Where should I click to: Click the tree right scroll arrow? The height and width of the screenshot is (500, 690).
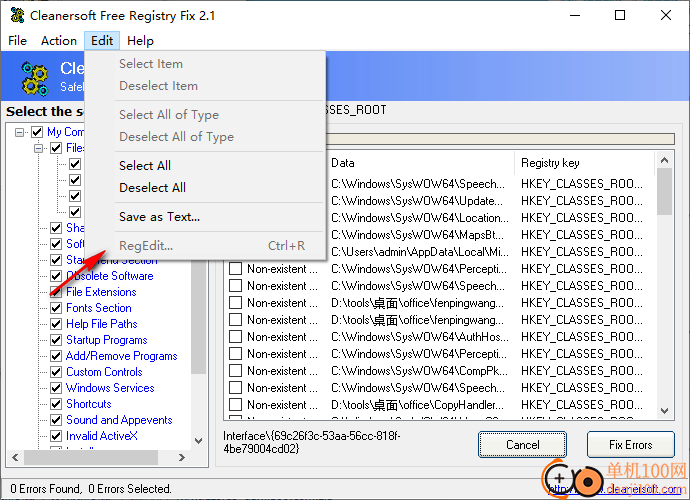[182, 457]
